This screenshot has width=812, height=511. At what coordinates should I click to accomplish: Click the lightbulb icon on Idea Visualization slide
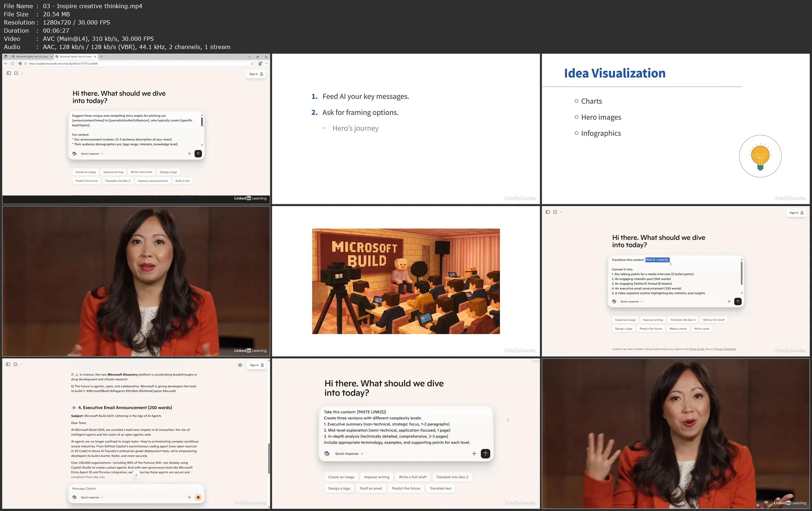(x=760, y=156)
